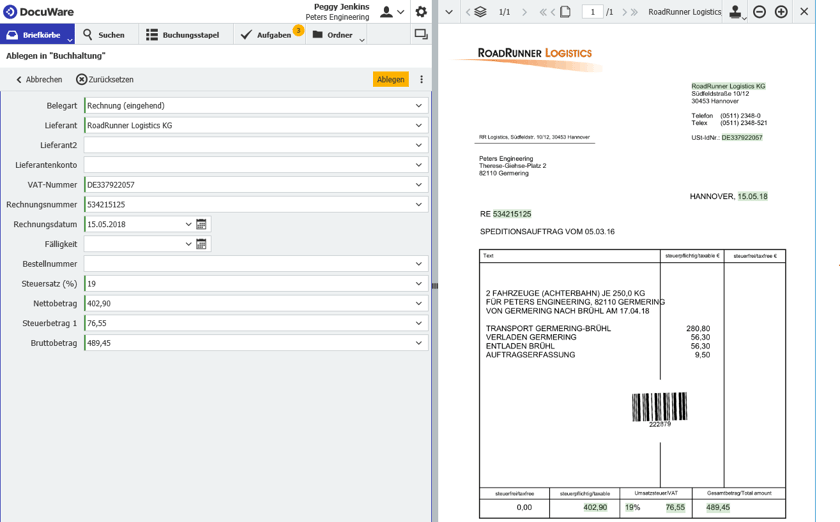840x522 pixels.
Task: Click highlighted total 489,45 in document
Action: point(718,507)
